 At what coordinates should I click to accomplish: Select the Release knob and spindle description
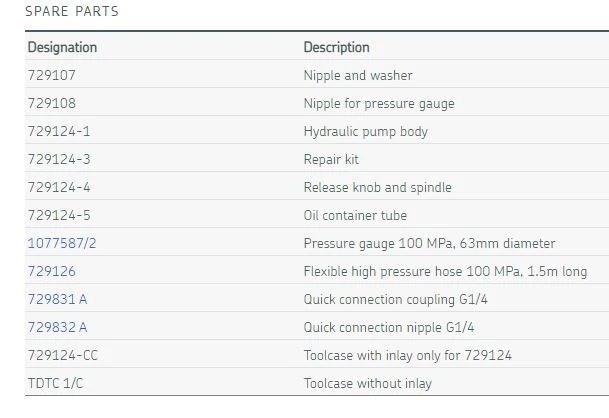click(x=377, y=187)
